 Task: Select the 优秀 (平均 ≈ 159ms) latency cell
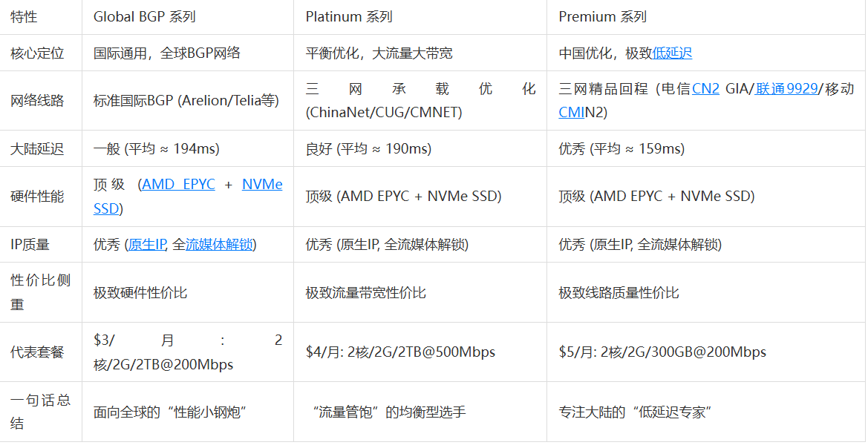(x=621, y=149)
